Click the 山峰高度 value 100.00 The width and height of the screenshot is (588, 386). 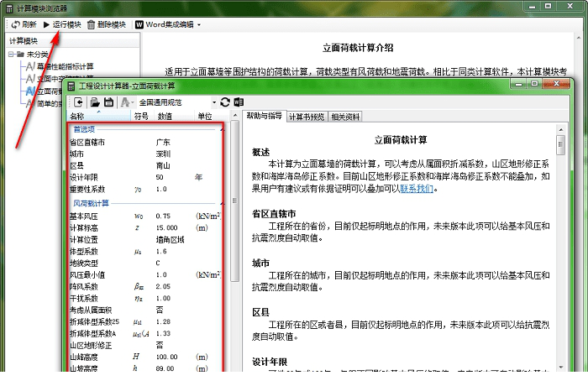[x=167, y=357]
